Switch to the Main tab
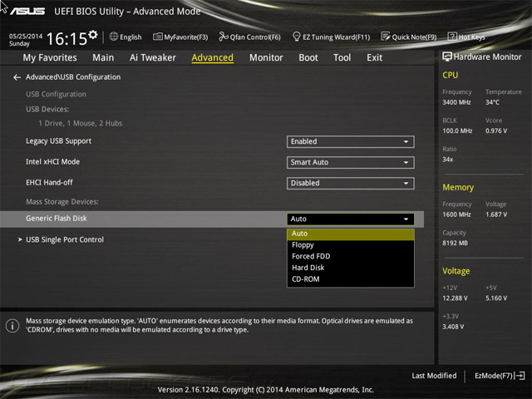Image resolution: width=532 pixels, height=399 pixels. (103, 57)
